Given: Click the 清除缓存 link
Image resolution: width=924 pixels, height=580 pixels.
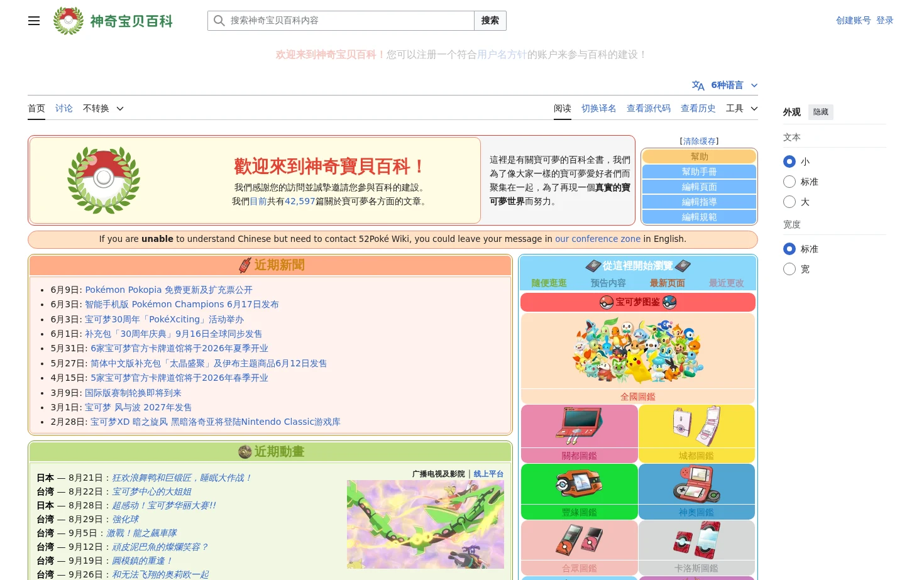Looking at the screenshot, I should [700, 141].
